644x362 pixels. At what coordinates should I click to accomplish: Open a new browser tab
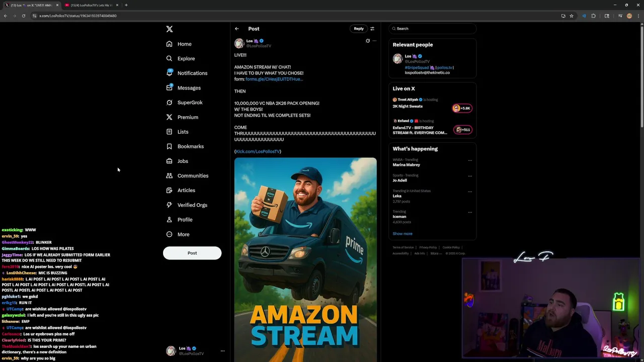point(126,5)
